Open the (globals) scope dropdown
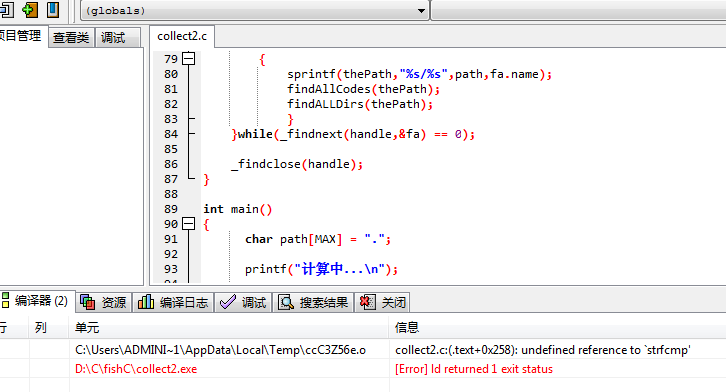 pyautogui.click(x=255, y=10)
